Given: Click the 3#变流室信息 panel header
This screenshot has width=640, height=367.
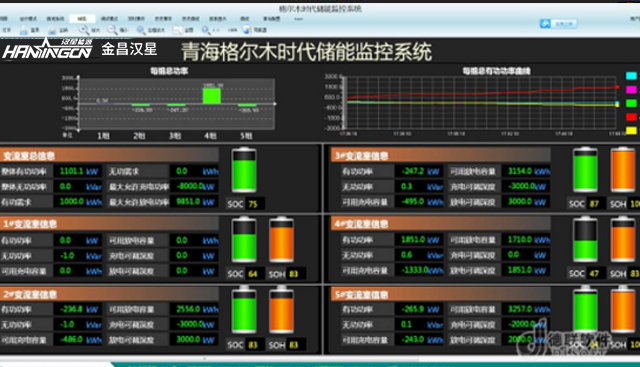Looking at the screenshot, I should (x=441, y=156).
